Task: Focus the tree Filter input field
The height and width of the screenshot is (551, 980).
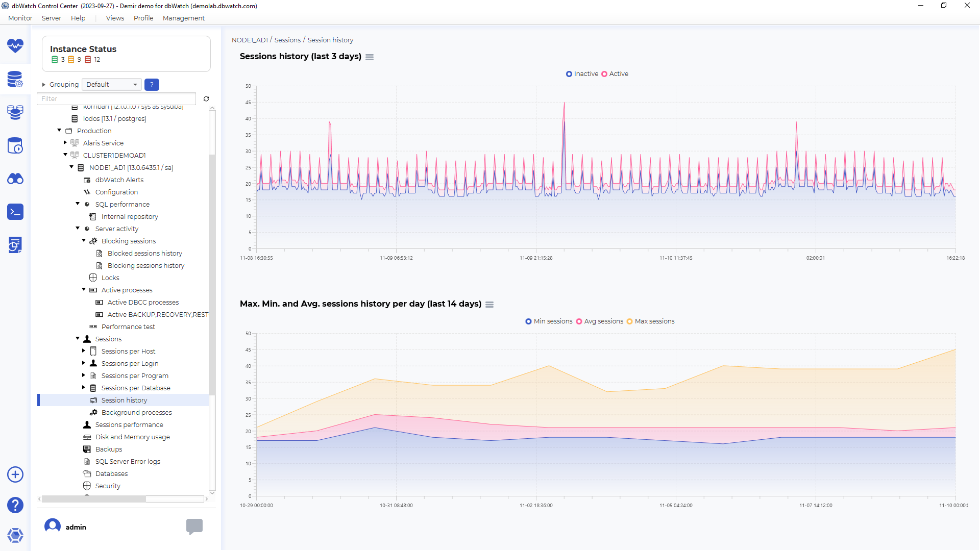Action: pyautogui.click(x=116, y=99)
